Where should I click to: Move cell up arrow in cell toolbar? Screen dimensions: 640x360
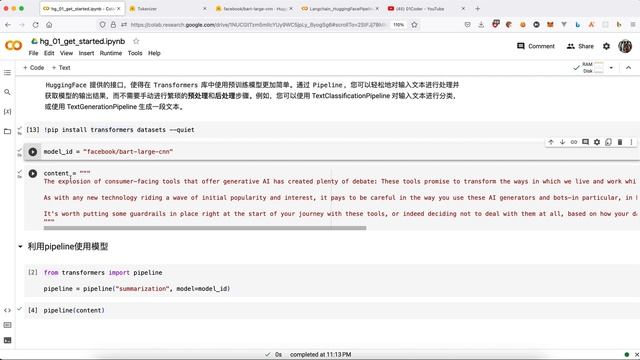(x=551, y=142)
